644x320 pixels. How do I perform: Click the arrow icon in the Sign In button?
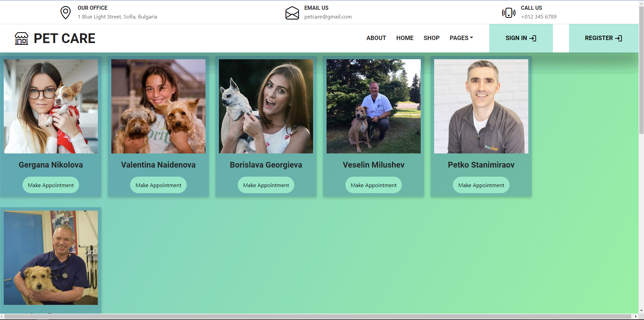click(533, 38)
